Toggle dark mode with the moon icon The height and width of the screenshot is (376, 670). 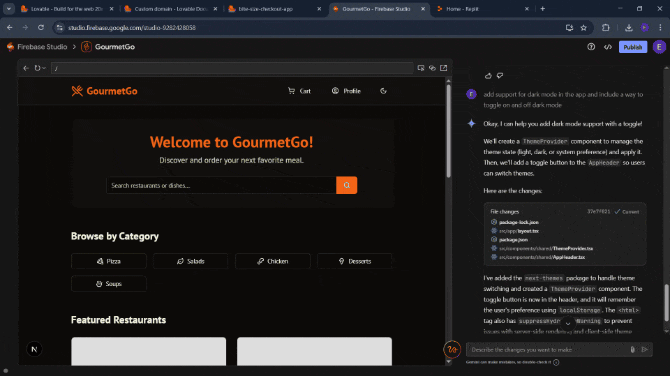click(383, 91)
